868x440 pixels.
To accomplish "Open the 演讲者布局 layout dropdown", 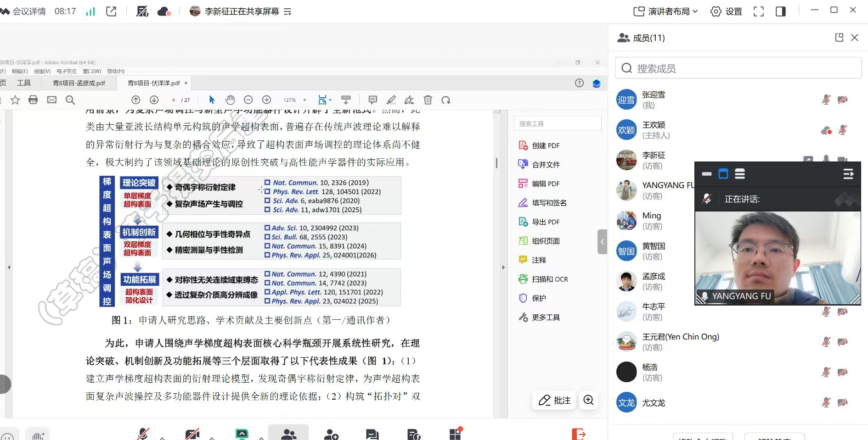I will tap(665, 11).
